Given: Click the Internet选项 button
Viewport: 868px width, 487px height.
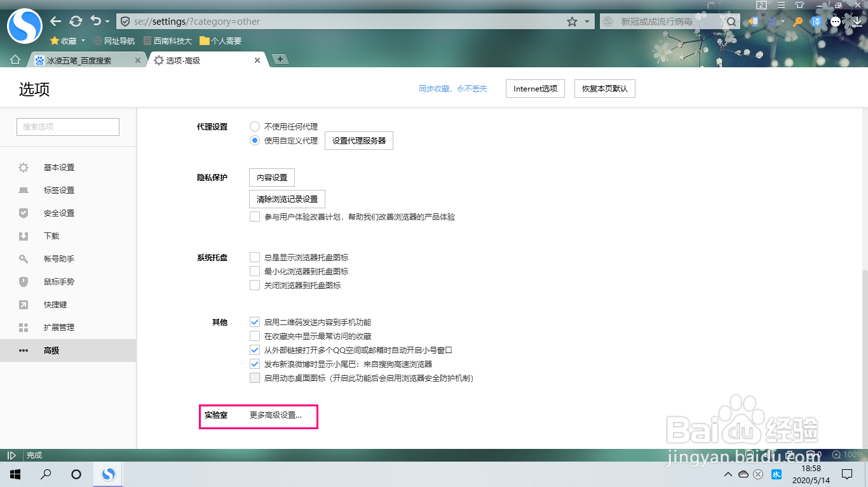Looking at the screenshot, I should click(x=534, y=88).
